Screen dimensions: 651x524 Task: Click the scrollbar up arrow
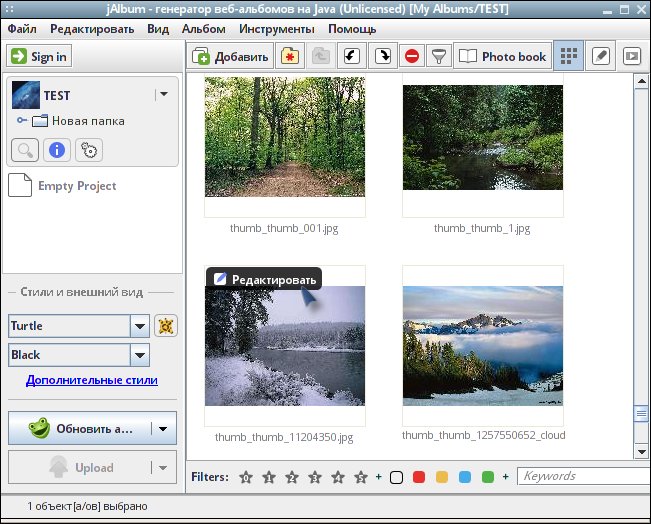click(641, 81)
